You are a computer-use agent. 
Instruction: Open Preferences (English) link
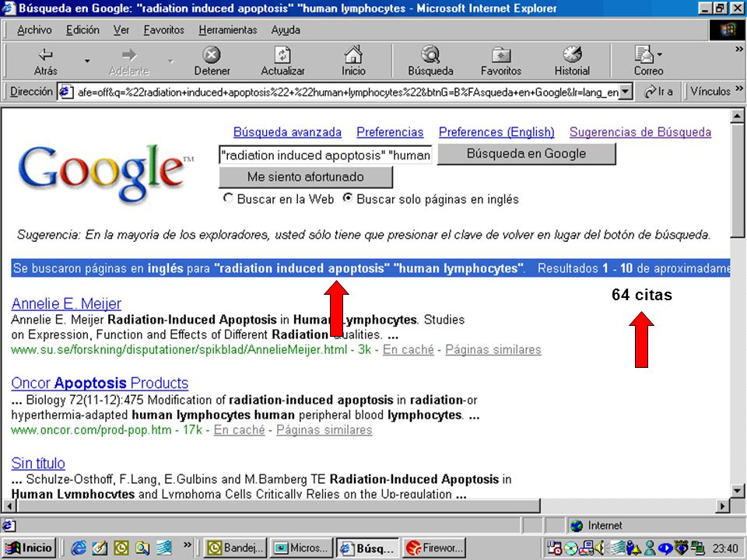click(496, 132)
